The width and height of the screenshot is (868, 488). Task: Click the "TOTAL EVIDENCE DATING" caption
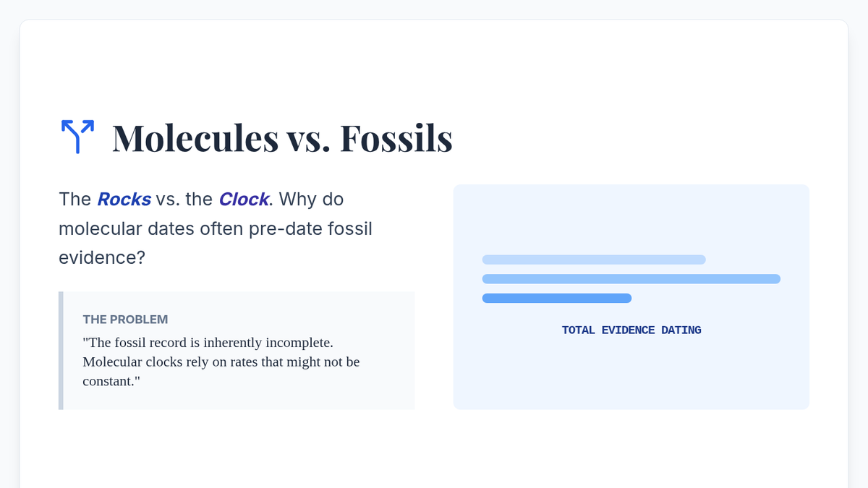tap(631, 330)
